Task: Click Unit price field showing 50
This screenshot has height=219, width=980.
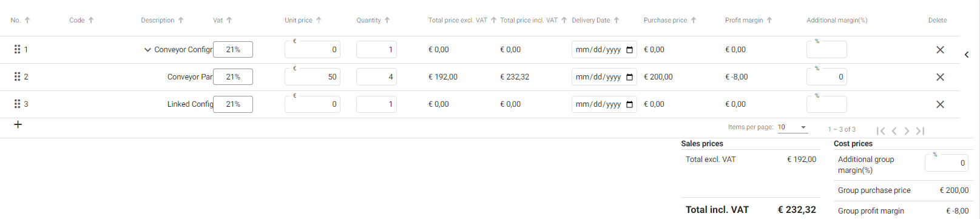Action: pyautogui.click(x=313, y=77)
